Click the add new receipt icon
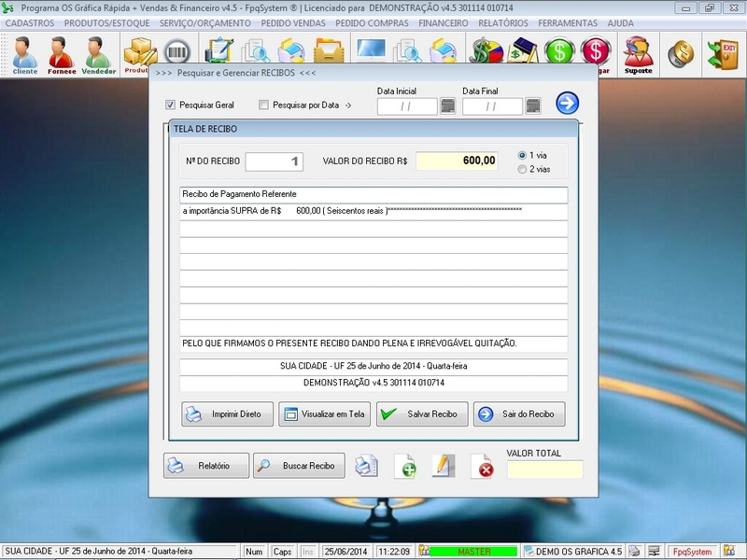This screenshot has height=560, width=747. (x=405, y=466)
